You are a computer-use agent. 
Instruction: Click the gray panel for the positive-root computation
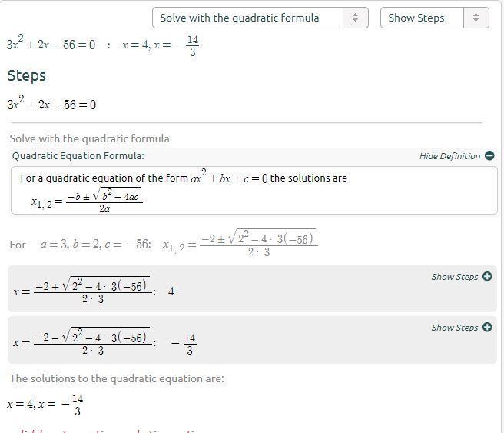click(252, 289)
